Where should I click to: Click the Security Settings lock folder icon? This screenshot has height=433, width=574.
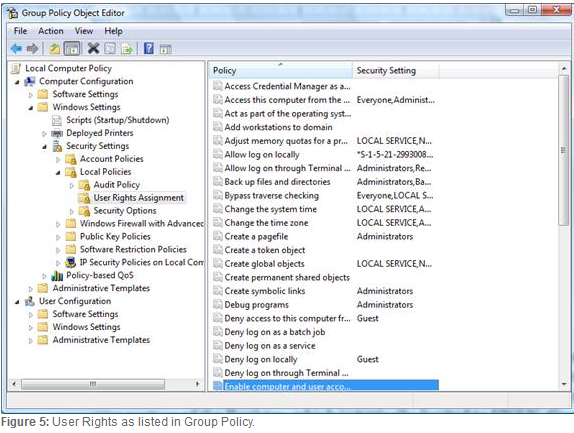click(x=57, y=146)
